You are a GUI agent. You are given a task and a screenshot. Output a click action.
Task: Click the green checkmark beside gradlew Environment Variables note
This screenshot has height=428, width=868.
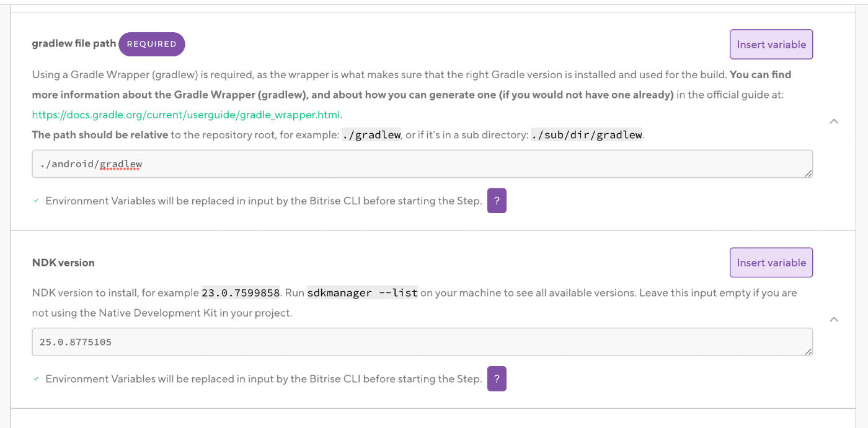pos(35,201)
